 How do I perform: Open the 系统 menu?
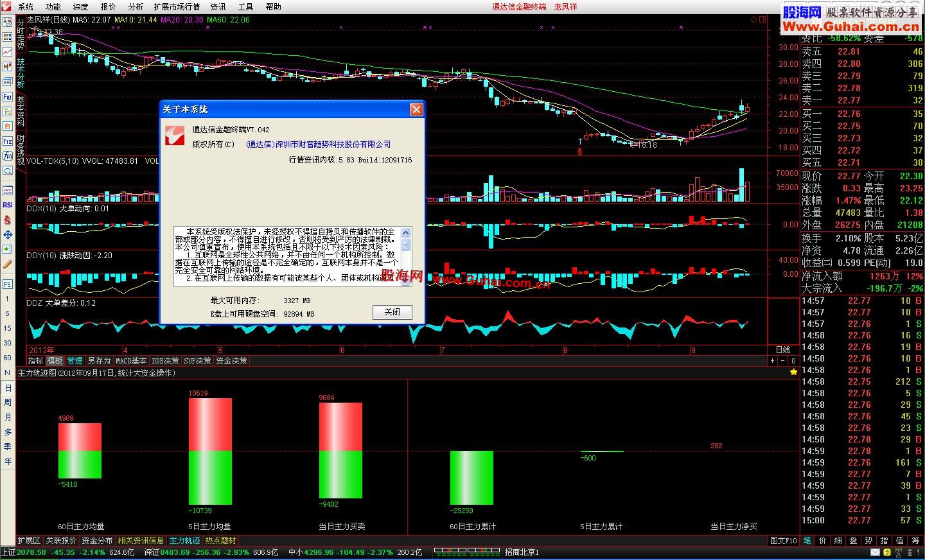pyautogui.click(x=25, y=6)
